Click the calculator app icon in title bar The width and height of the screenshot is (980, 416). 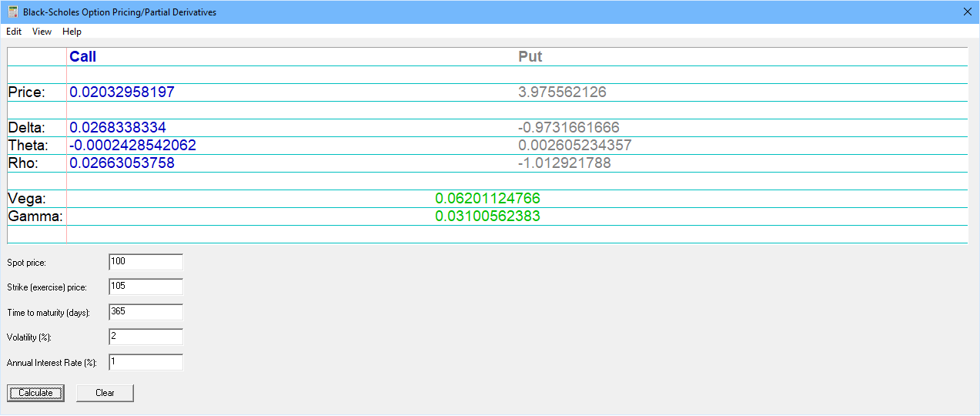(x=12, y=12)
